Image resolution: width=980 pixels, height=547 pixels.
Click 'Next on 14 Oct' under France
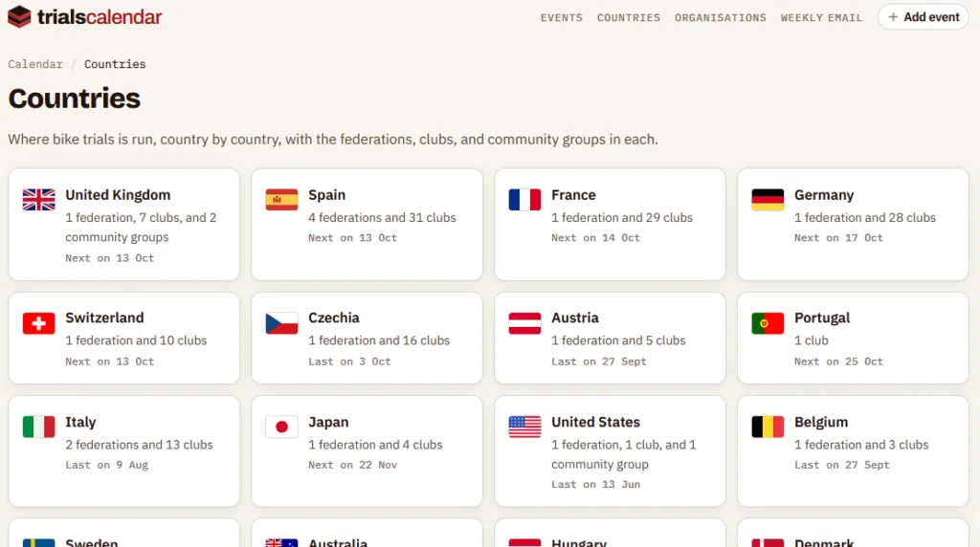pos(595,238)
